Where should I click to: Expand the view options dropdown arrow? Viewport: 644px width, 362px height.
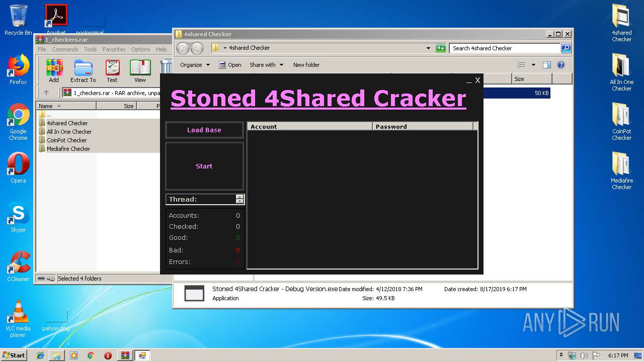(x=533, y=65)
